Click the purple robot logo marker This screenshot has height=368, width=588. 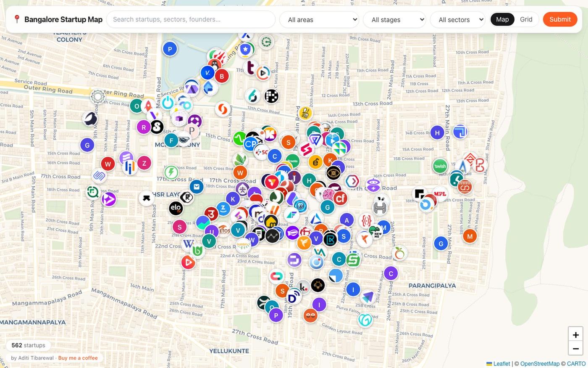[x=373, y=185]
